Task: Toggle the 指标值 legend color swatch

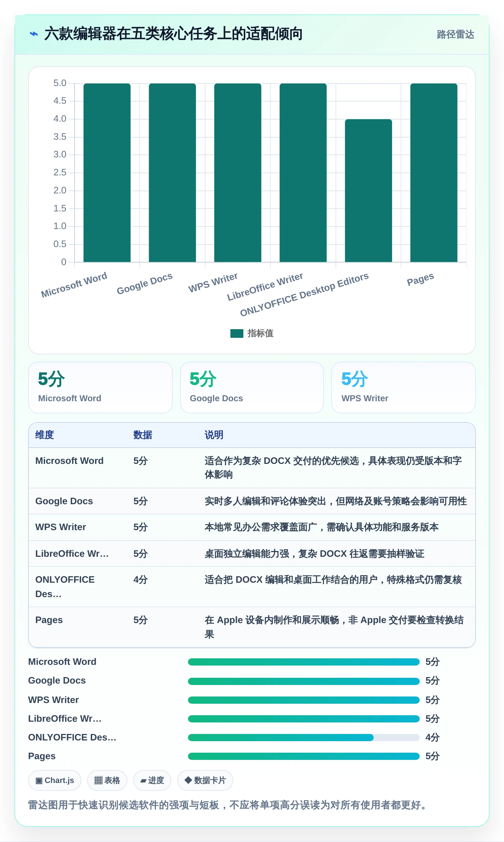Action: point(237,333)
